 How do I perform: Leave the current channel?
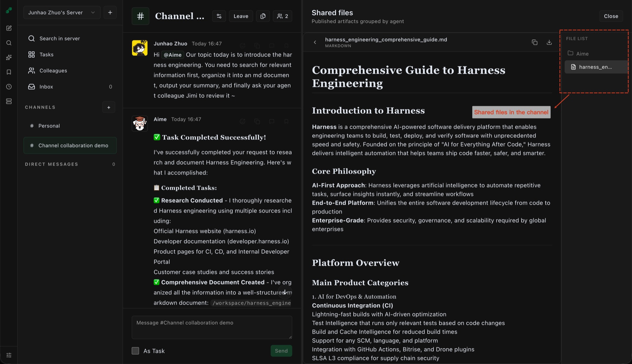(x=241, y=16)
